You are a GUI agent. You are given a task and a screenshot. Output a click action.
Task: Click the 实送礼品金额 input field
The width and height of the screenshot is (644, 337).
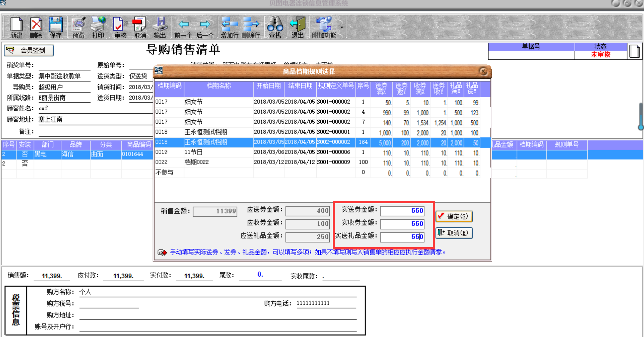[x=402, y=237]
